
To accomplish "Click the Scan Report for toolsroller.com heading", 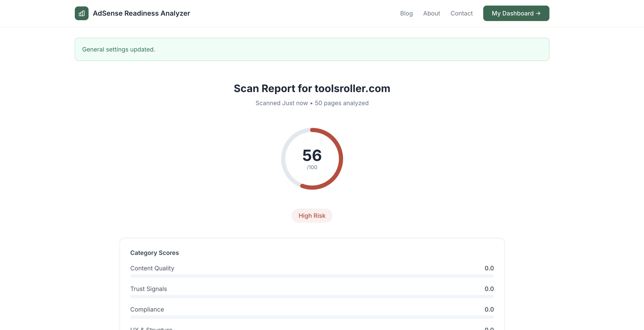I will (312, 88).
